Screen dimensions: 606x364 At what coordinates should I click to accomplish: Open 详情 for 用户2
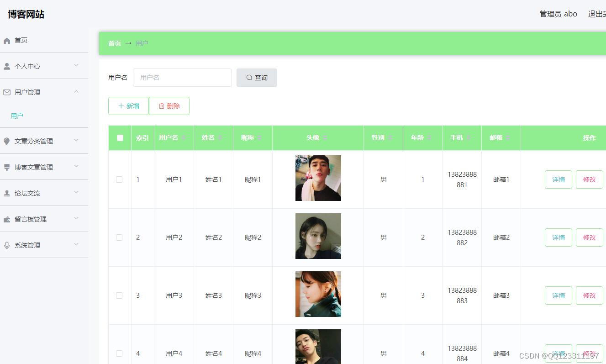click(x=559, y=237)
